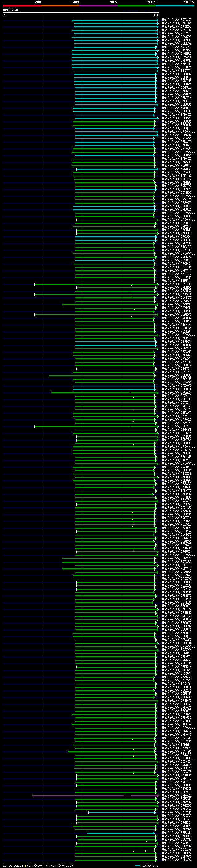Click the cyan bar for UniRef100_Q9ZQY9
Image resolution: width=197 pixels, height=868 pixels.
tap(114, 386)
